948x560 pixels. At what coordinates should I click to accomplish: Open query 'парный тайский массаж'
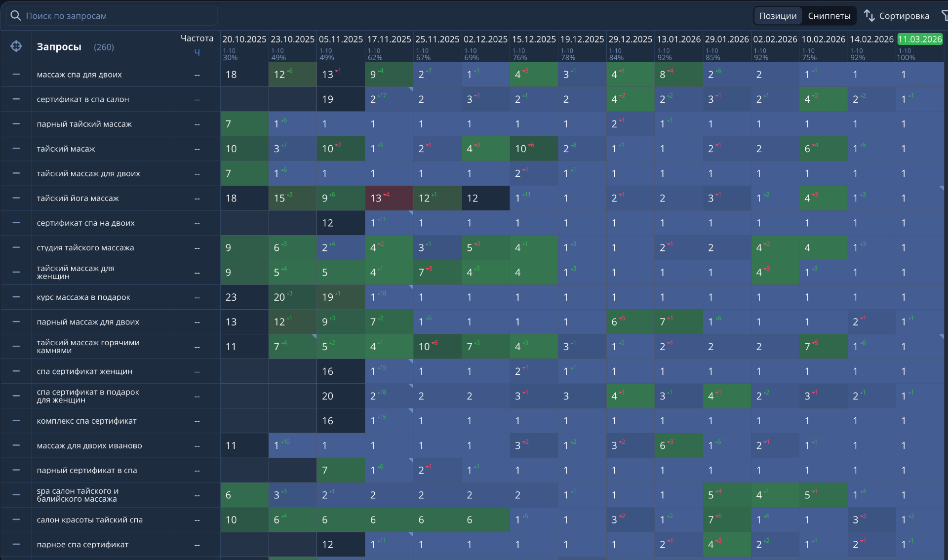[84, 124]
